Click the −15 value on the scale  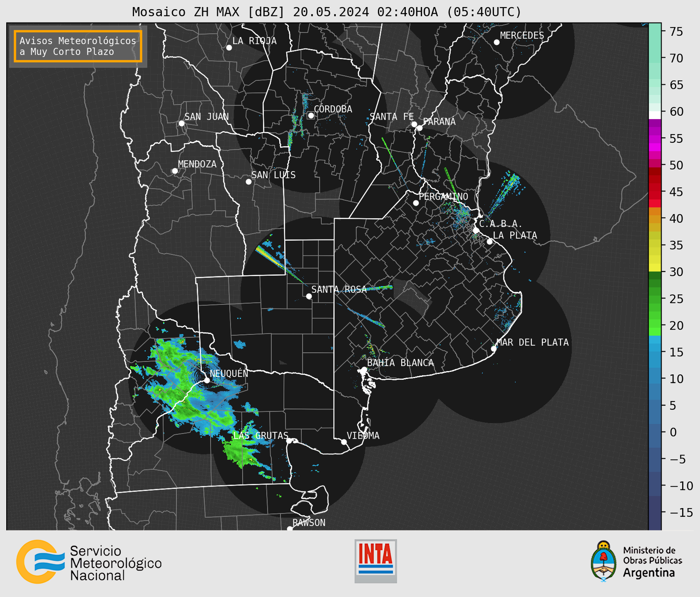[x=680, y=512]
